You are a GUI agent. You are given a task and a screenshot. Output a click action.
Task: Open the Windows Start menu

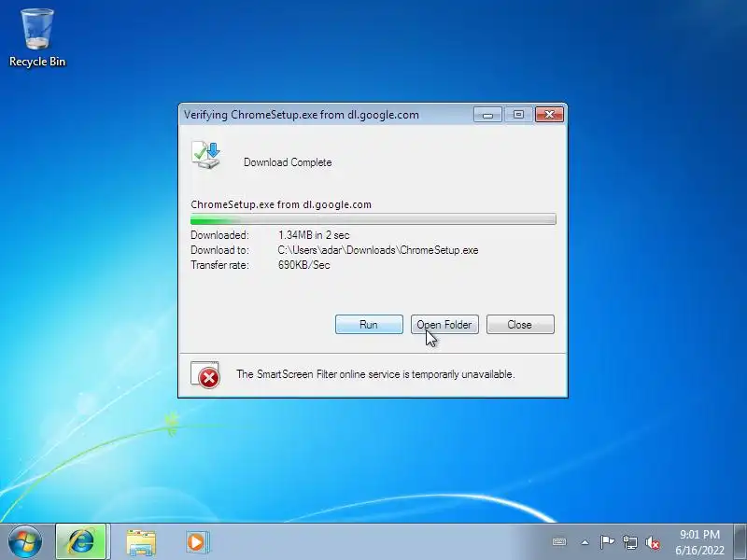tap(25, 542)
